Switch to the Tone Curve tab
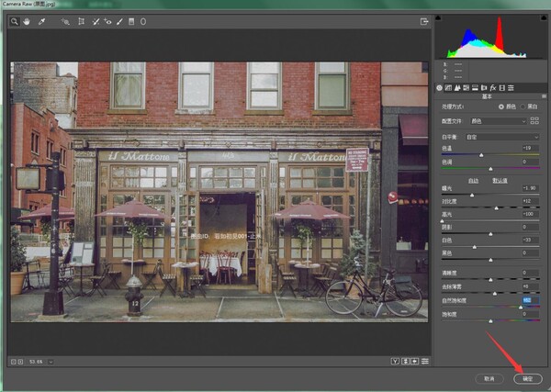Viewport: 551px width, 392px height. 448,88
